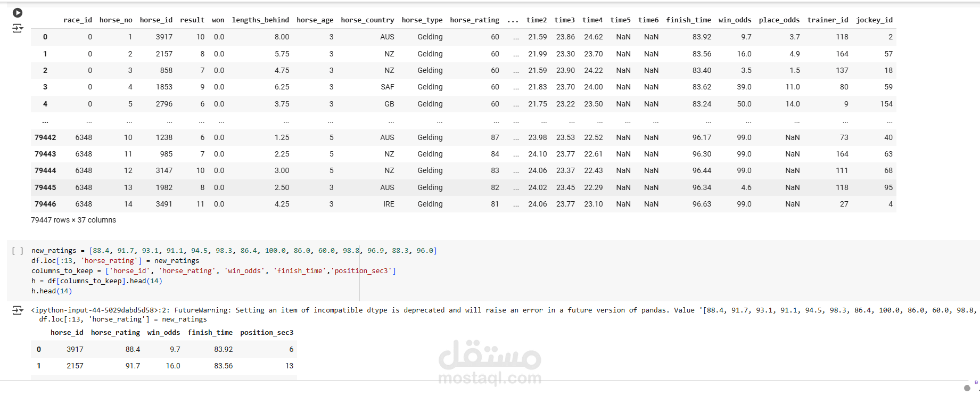Click row index 79442
This screenshot has width=980, height=395.
point(45,138)
